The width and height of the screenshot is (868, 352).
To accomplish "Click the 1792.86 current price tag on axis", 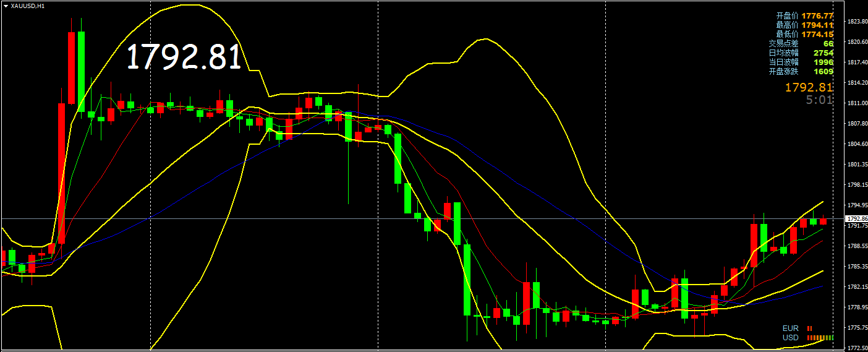I will click(856, 219).
